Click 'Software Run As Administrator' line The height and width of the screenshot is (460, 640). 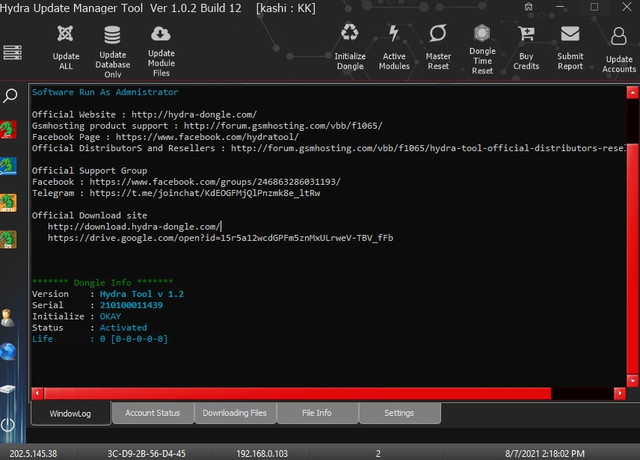[105, 92]
